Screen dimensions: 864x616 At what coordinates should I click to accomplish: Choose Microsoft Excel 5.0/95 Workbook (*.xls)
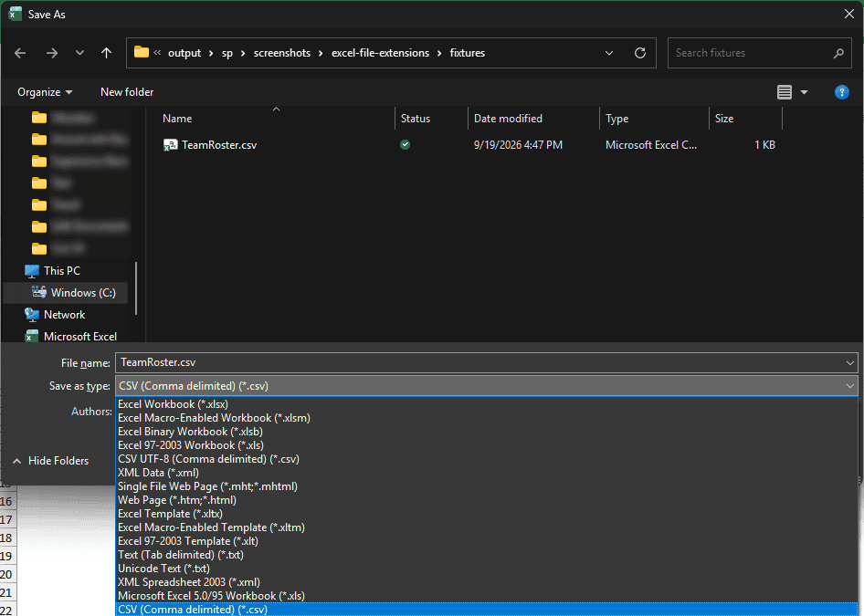point(487,596)
